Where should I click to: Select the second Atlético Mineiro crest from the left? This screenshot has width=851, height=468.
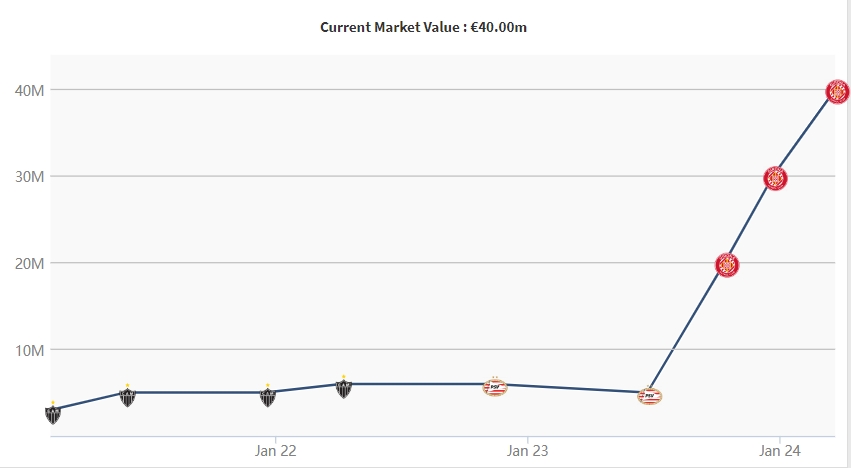[128, 395]
